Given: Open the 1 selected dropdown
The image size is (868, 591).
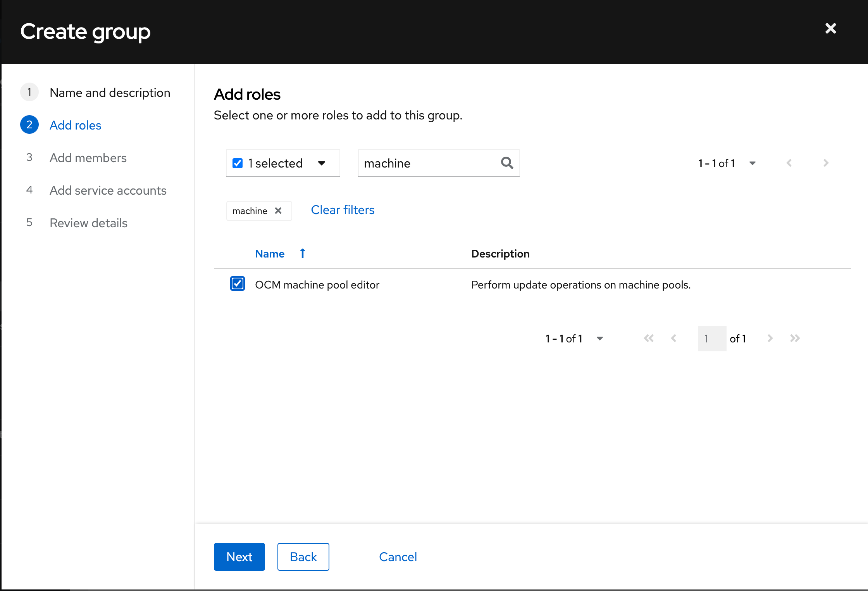Looking at the screenshot, I should 322,163.
